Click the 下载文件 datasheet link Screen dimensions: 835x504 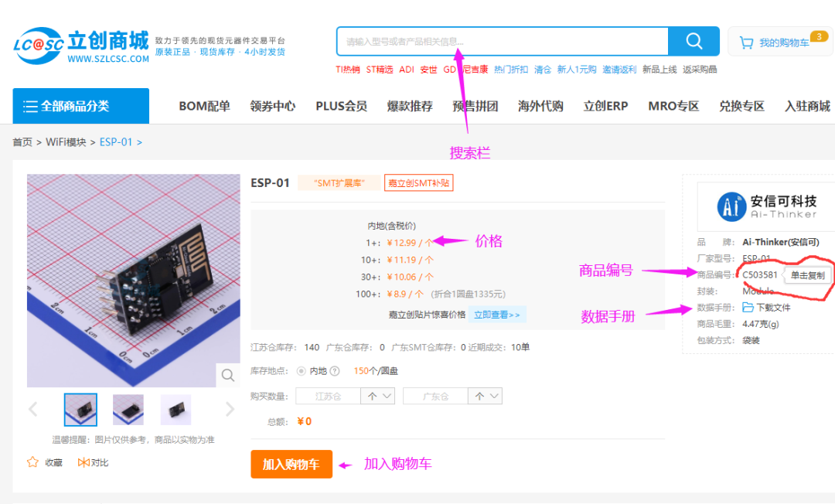(x=773, y=308)
